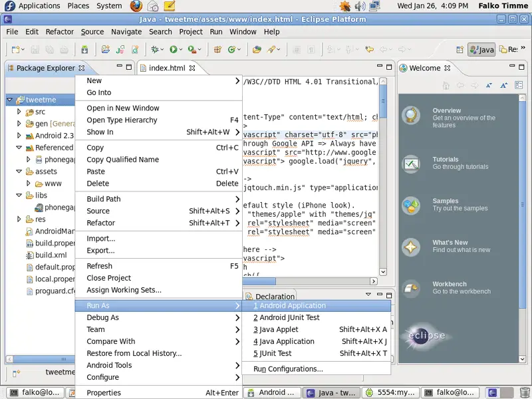
Task: Click the Run External Tools icon
Action: [192, 49]
